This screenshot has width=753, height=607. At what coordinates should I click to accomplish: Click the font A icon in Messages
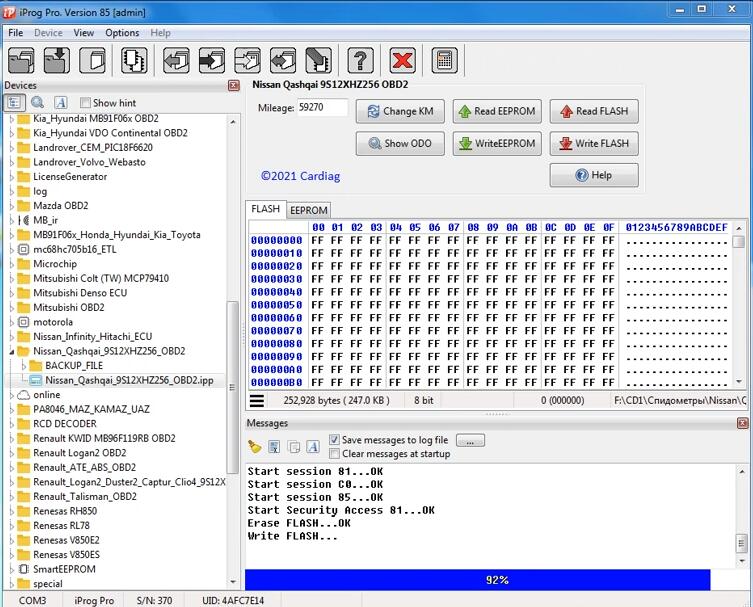point(313,447)
